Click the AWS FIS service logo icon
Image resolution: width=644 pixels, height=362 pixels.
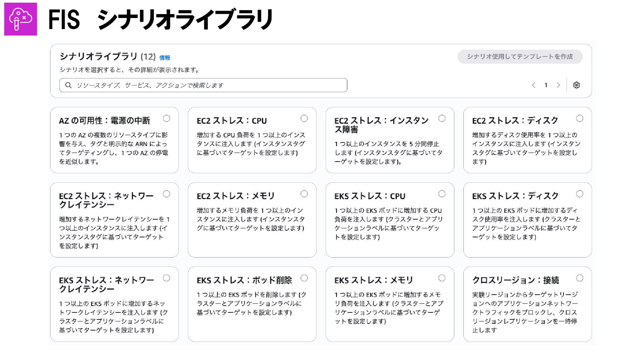20,19
